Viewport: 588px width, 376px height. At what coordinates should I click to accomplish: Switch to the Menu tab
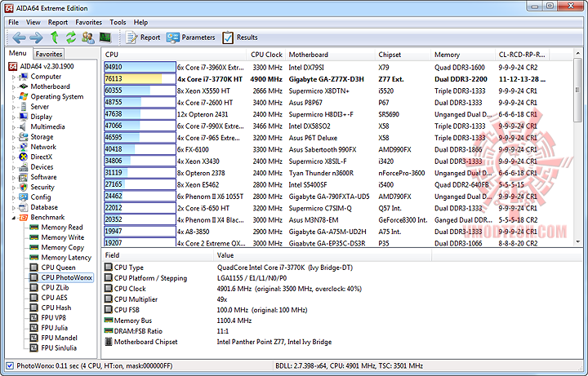click(18, 53)
